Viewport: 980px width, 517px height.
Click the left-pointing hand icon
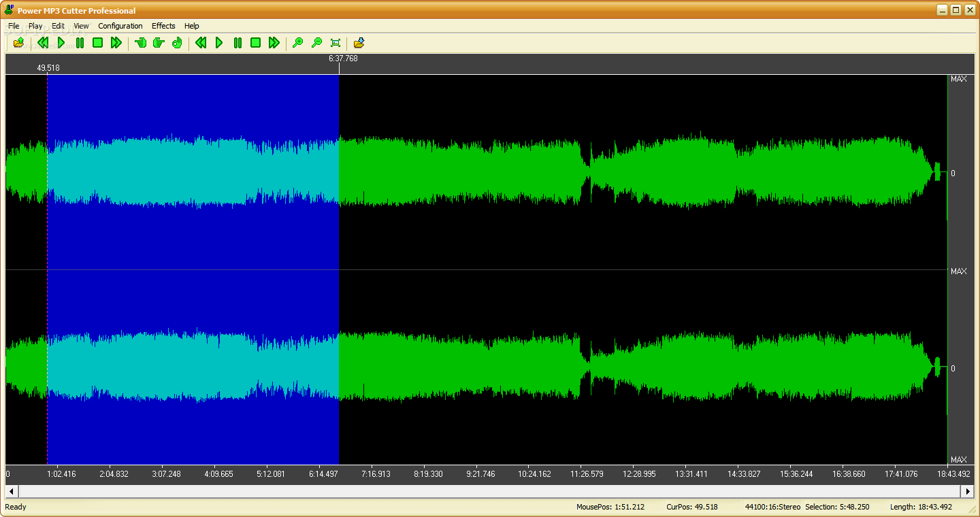[x=141, y=43]
